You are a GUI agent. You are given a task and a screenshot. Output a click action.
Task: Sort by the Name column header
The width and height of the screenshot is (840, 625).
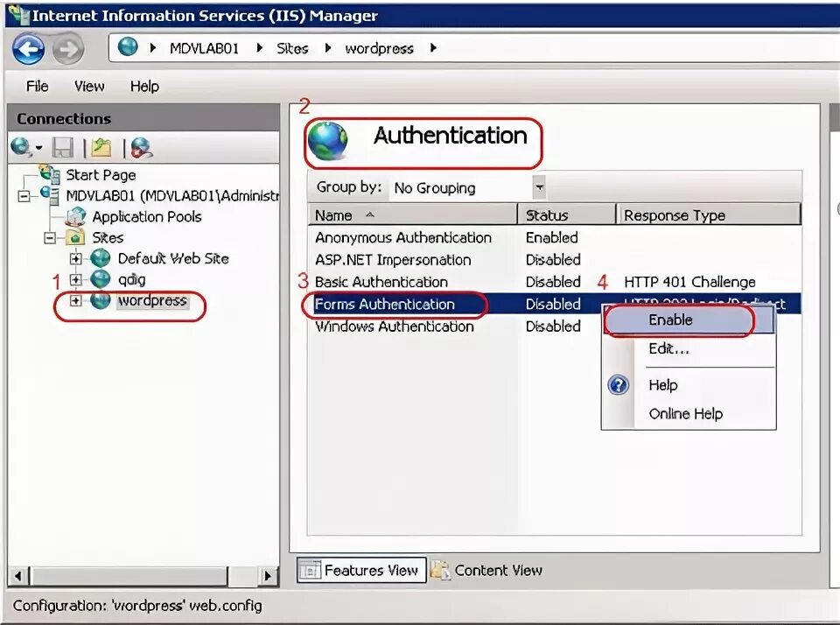click(412, 215)
